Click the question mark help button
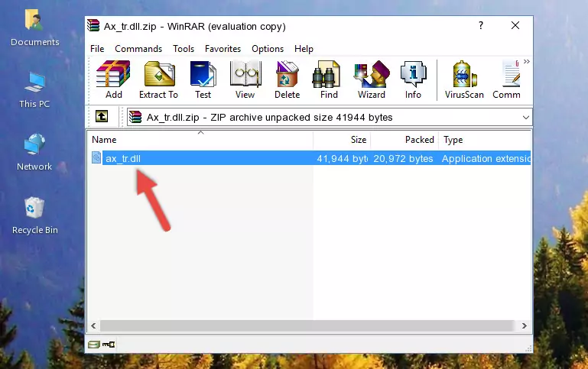588x369 pixels. [x=481, y=25]
